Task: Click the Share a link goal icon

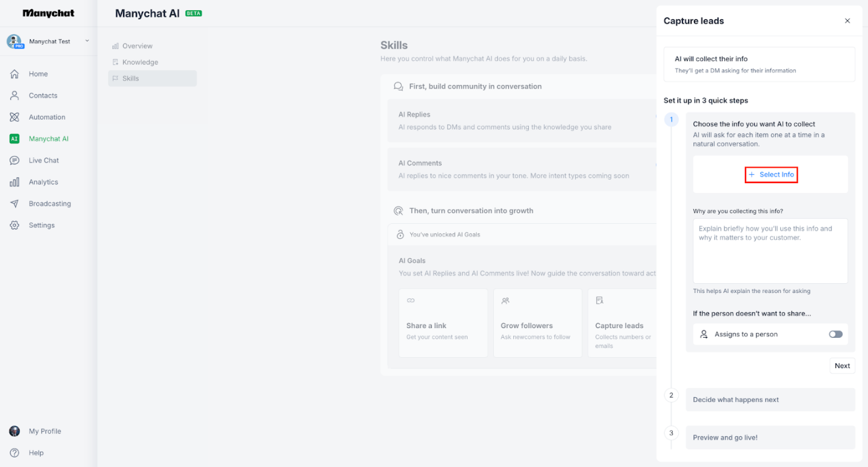Action: [x=411, y=300]
